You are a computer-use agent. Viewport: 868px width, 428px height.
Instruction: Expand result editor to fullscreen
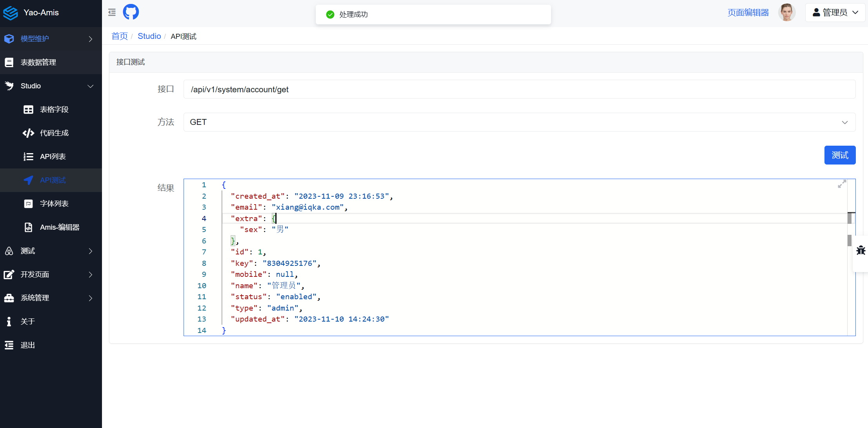pyautogui.click(x=842, y=184)
